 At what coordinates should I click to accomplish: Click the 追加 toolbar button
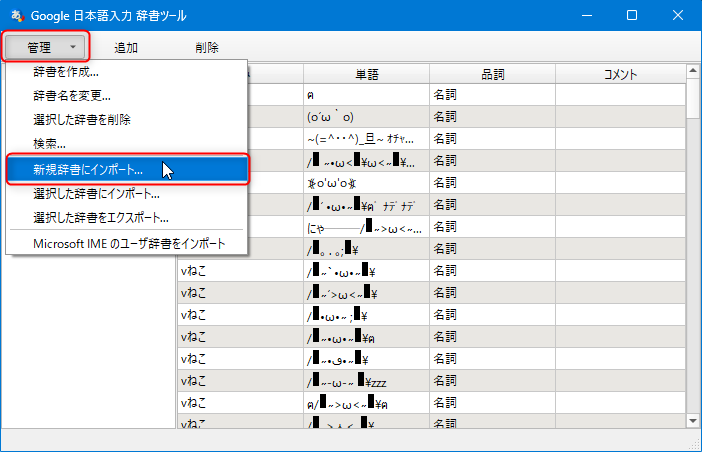[x=126, y=47]
